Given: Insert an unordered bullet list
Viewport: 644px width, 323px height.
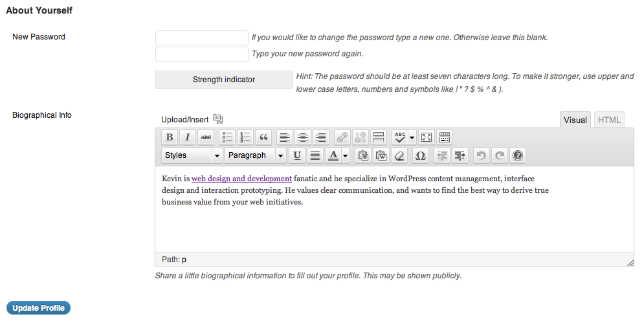Looking at the screenshot, I should pos(227,137).
